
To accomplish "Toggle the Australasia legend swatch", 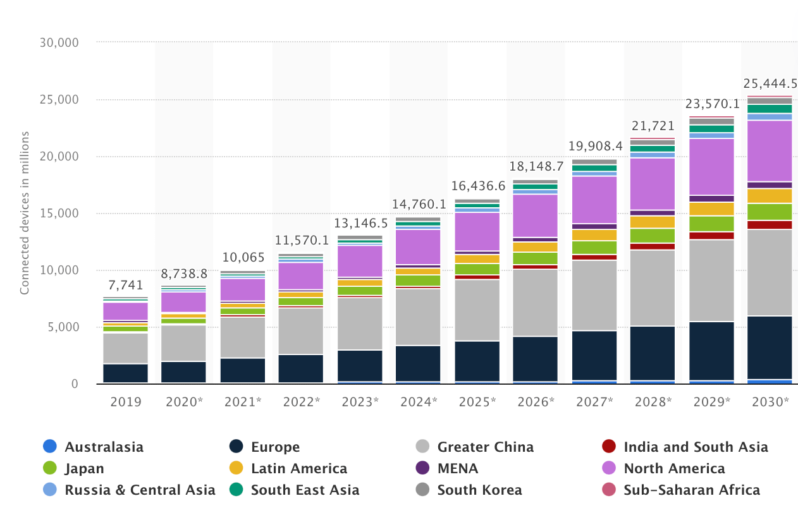I will [50, 447].
